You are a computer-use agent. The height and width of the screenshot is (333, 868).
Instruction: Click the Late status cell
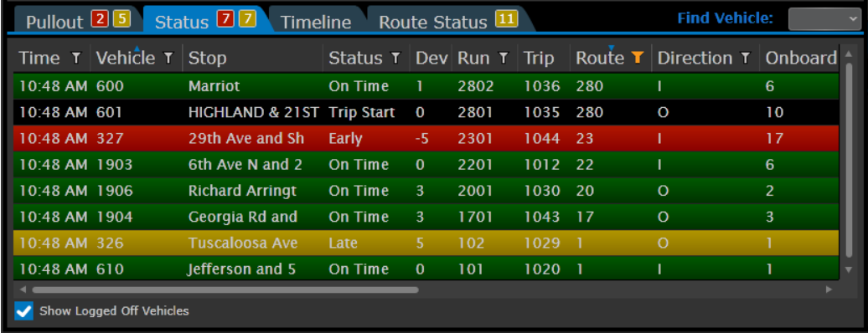(343, 243)
